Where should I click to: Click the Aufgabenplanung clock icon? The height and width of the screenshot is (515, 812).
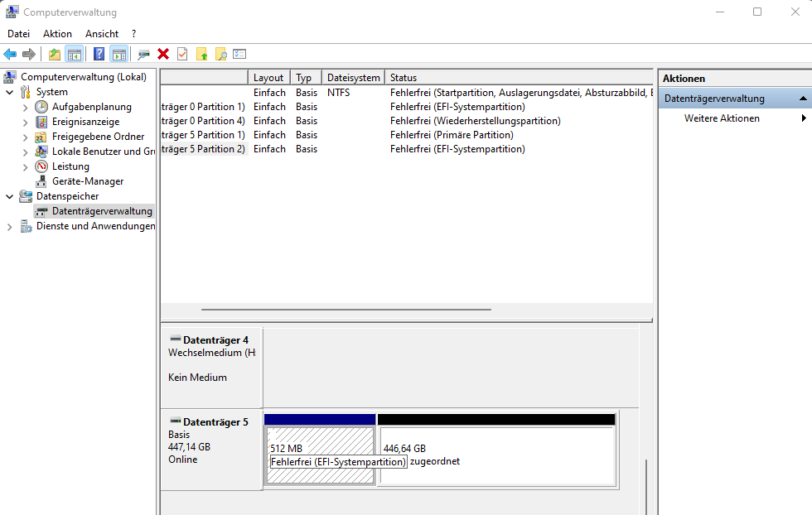click(x=41, y=107)
